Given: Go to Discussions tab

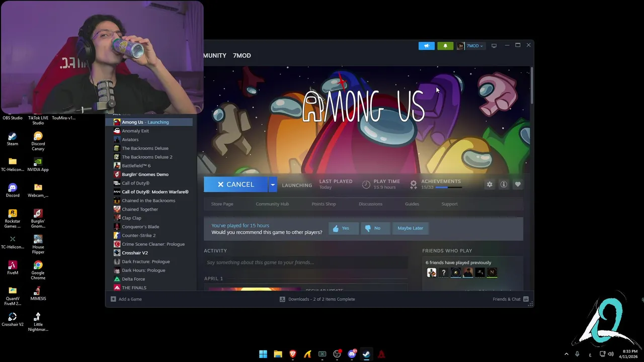Looking at the screenshot, I should 370,204.
